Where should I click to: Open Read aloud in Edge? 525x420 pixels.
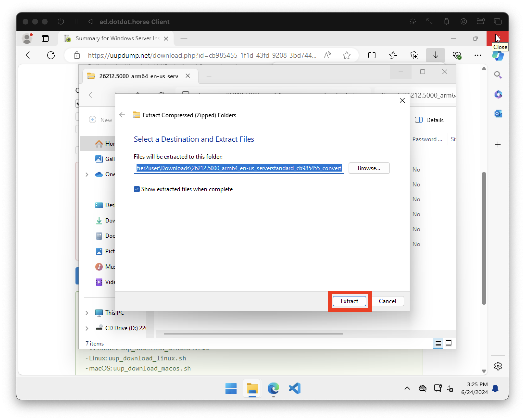coord(327,55)
